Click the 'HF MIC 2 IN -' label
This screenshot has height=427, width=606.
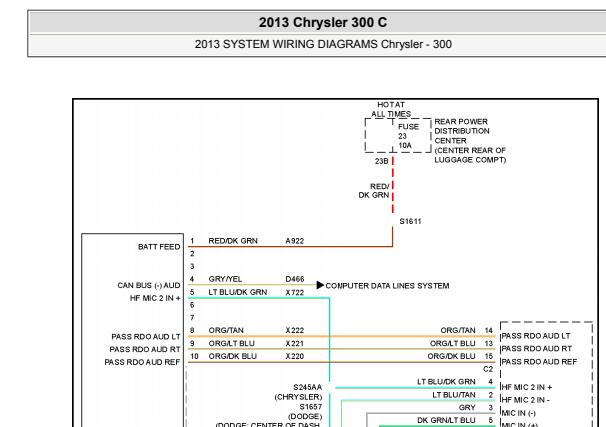[525, 400]
